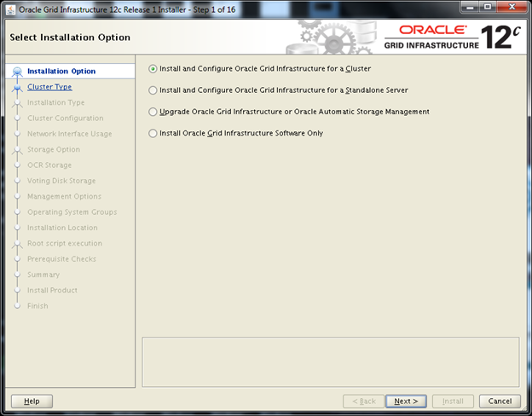Click the Cluster Type step marker icon
This screenshot has height=416, width=532.
click(x=17, y=88)
